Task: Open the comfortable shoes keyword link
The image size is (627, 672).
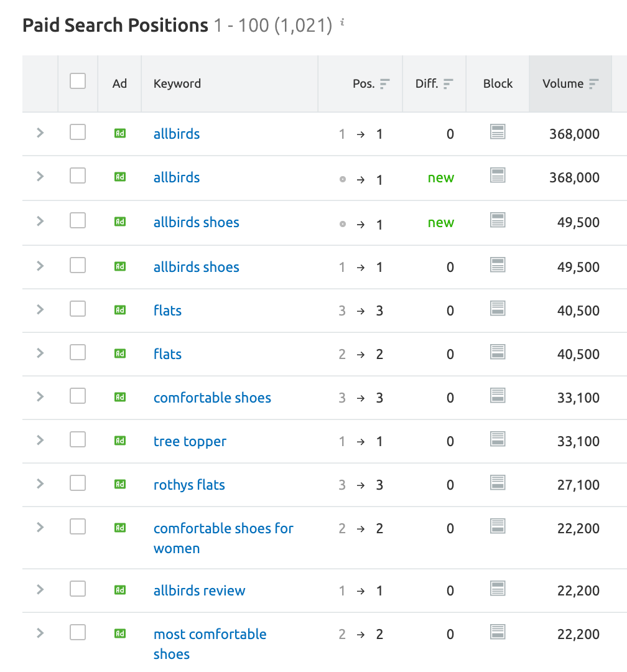Action: (212, 398)
